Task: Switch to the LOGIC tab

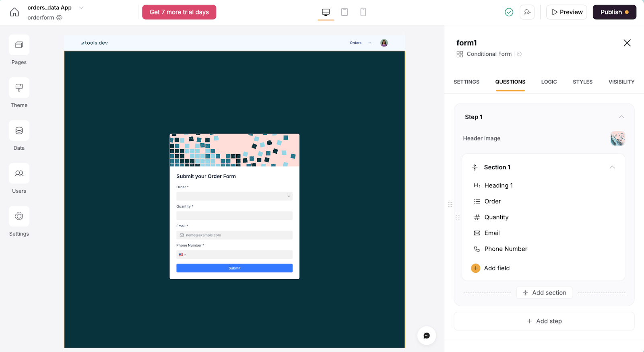Action: coord(549,82)
